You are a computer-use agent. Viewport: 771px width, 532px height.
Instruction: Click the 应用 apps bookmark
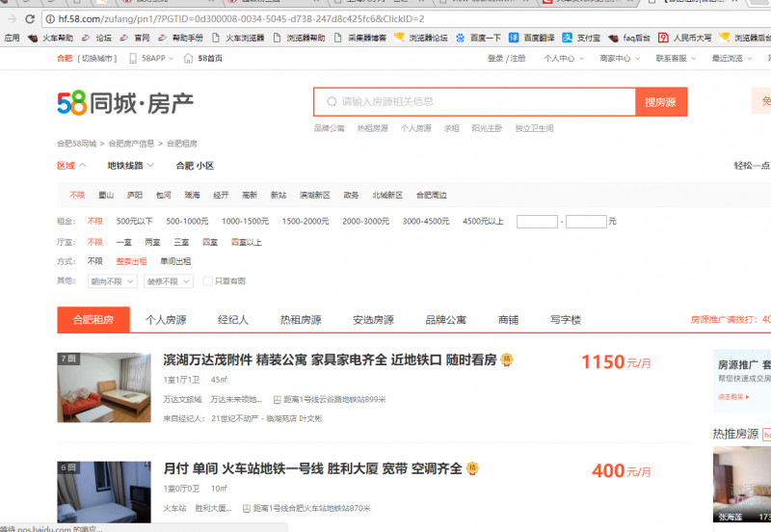point(12,38)
